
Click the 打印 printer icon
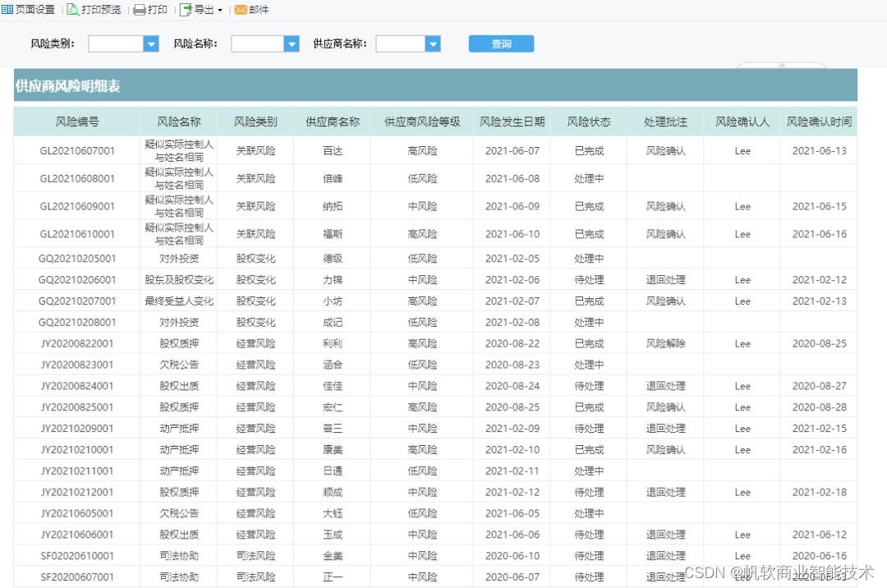pyautogui.click(x=139, y=10)
